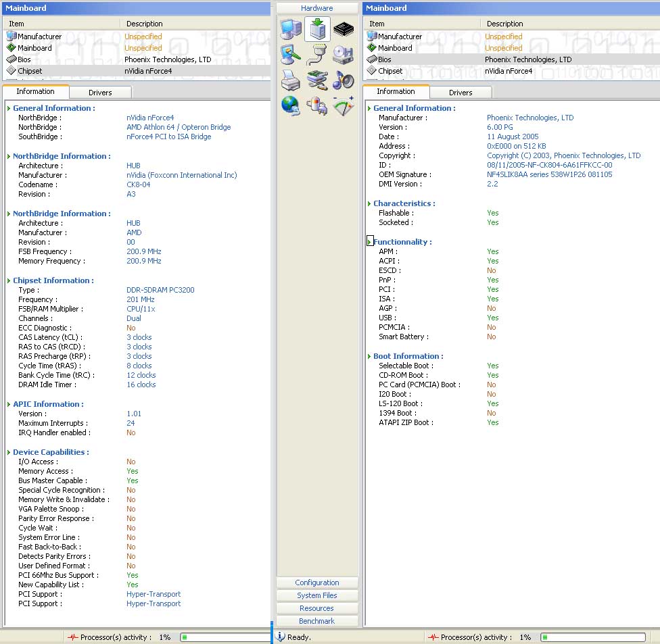The height and width of the screenshot is (644, 660).
Task: Click left processor activity progress bar
Action: point(225,637)
